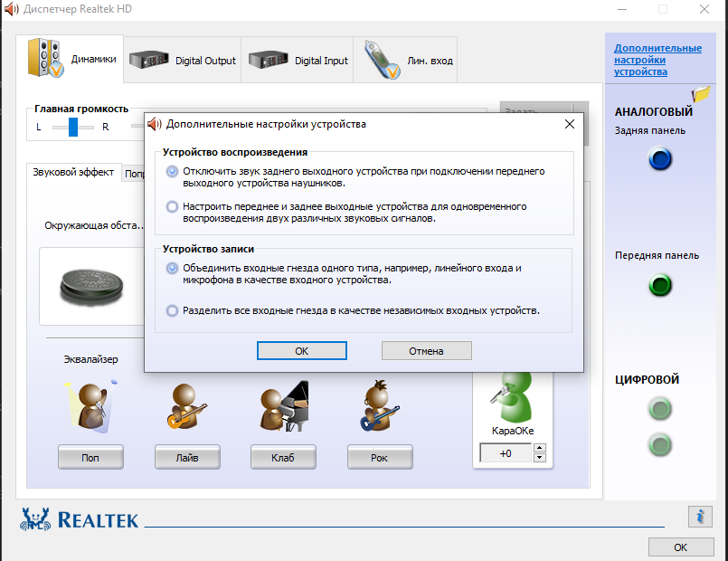This screenshot has width=728, height=561.
Task: Adjust the L-R balance slider handle
Action: tap(73, 127)
